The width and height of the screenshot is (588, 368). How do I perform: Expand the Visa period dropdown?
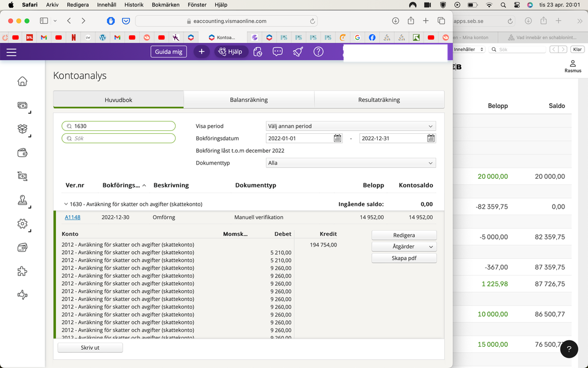[351, 126]
